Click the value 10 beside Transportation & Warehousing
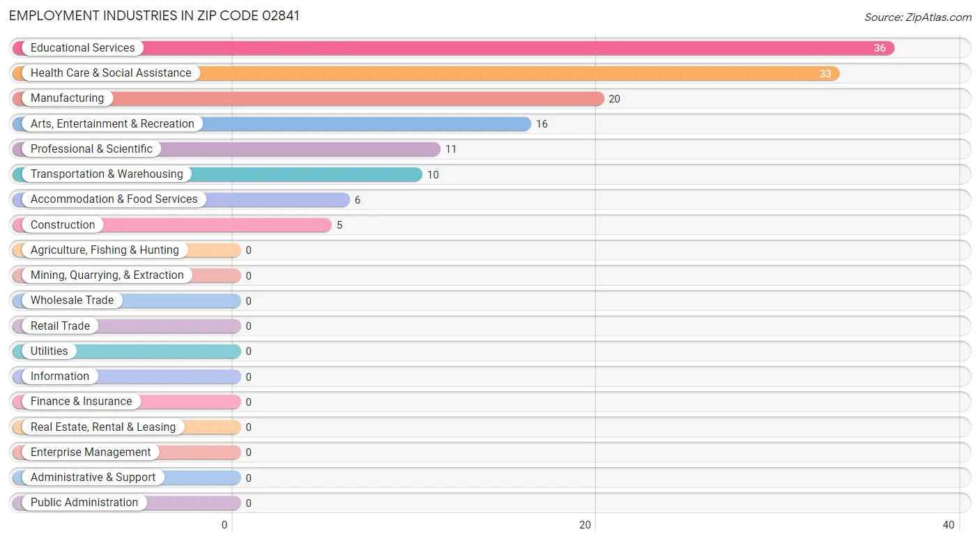The height and width of the screenshot is (541, 980). click(x=433, y=175)
